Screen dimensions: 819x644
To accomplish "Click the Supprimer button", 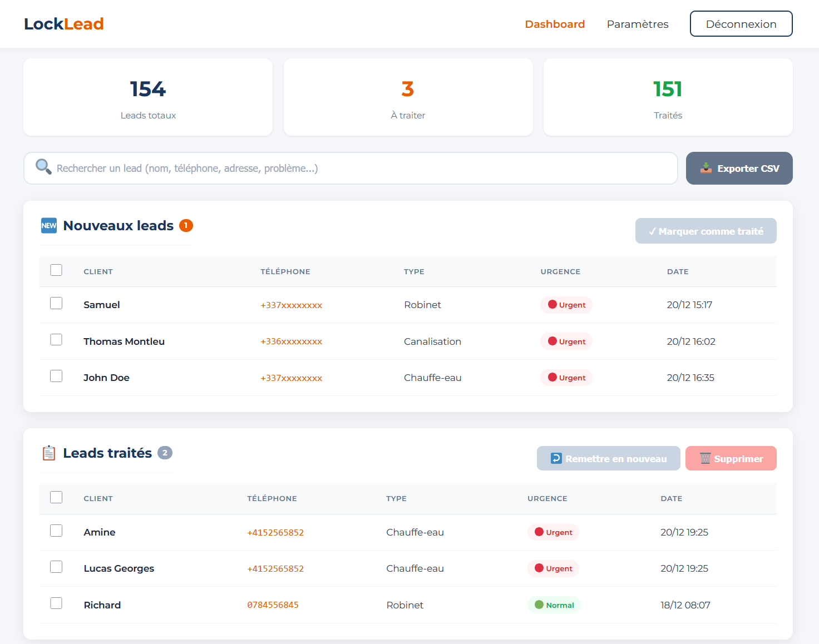I will coord(731,458).
